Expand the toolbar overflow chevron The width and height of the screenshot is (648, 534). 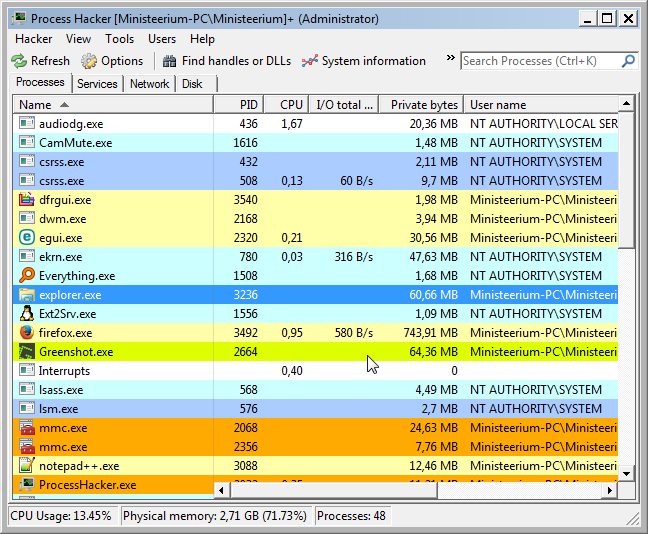pyautogui.click(x=450, y=60)
